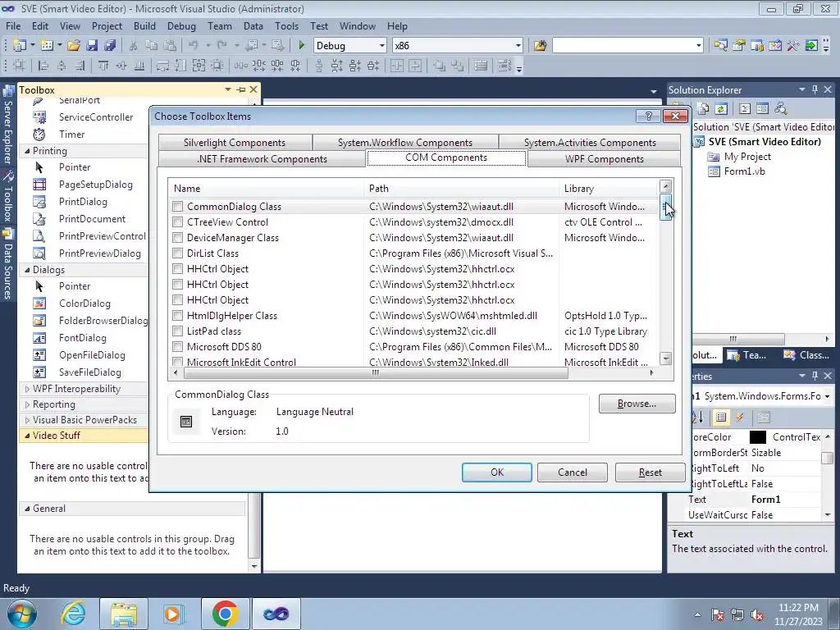Click the Events lightning icon in Properties
This screenshot has height=630, width=840.
click(740, 418)
